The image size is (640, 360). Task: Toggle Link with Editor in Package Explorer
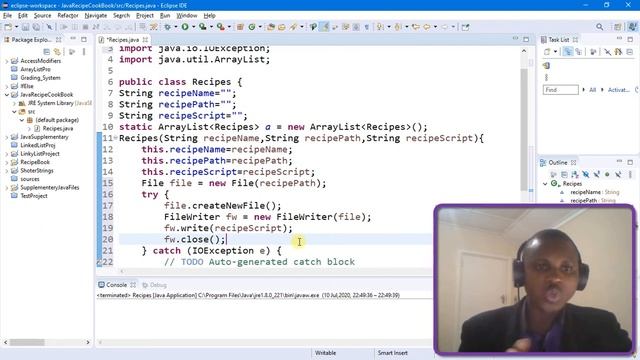click(57, 52)
